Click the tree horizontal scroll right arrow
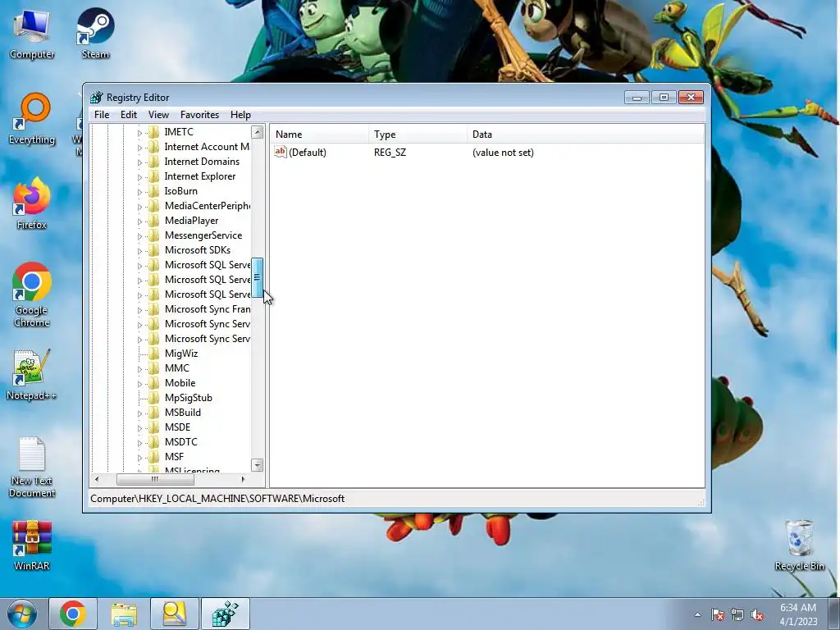The image size is (840, 630). (x=243, y=479)
